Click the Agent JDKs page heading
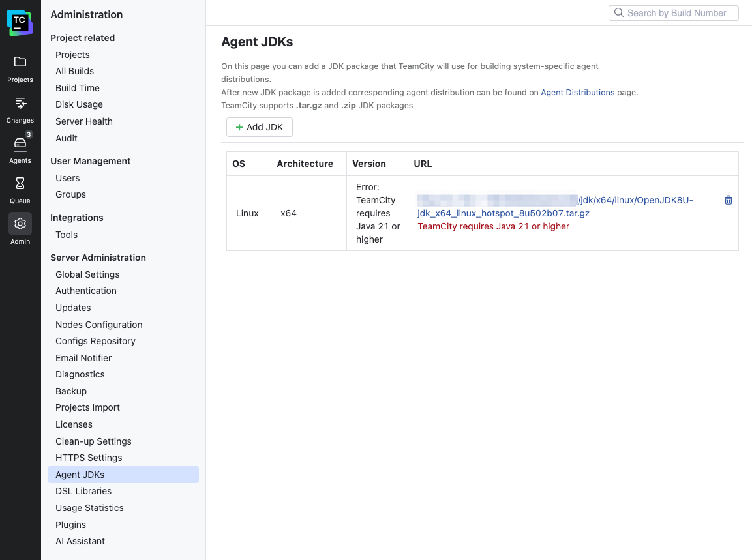Image resolution: width=752 pixels, height=560 pixels. click(257, 42)
